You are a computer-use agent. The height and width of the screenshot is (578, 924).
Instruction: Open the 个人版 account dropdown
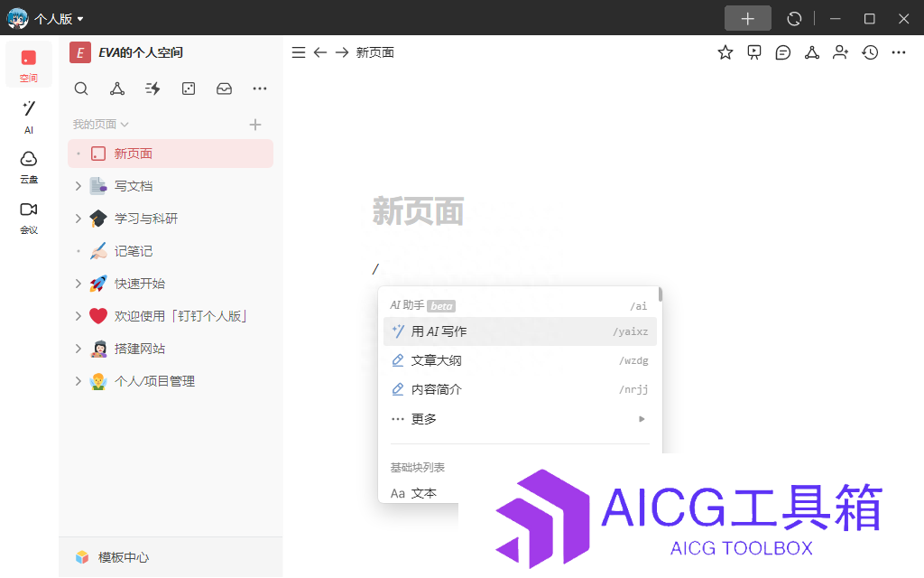click(59, 19)
